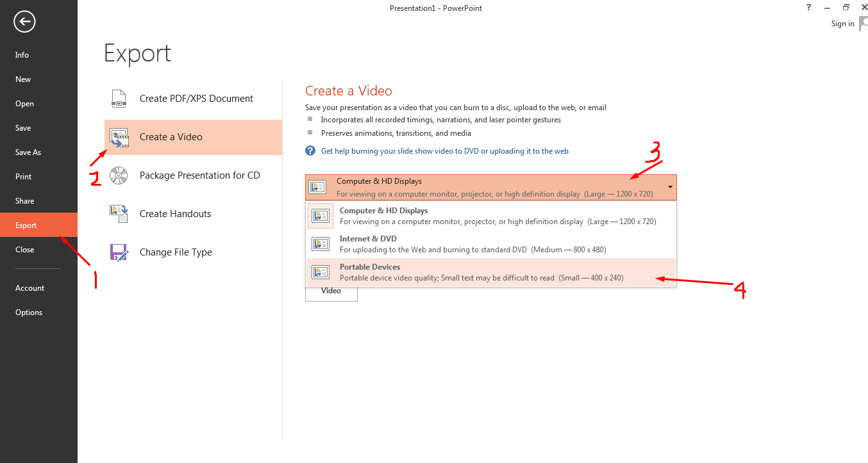Open PowerPoint Help question mark in title bar

click(808, 8)
